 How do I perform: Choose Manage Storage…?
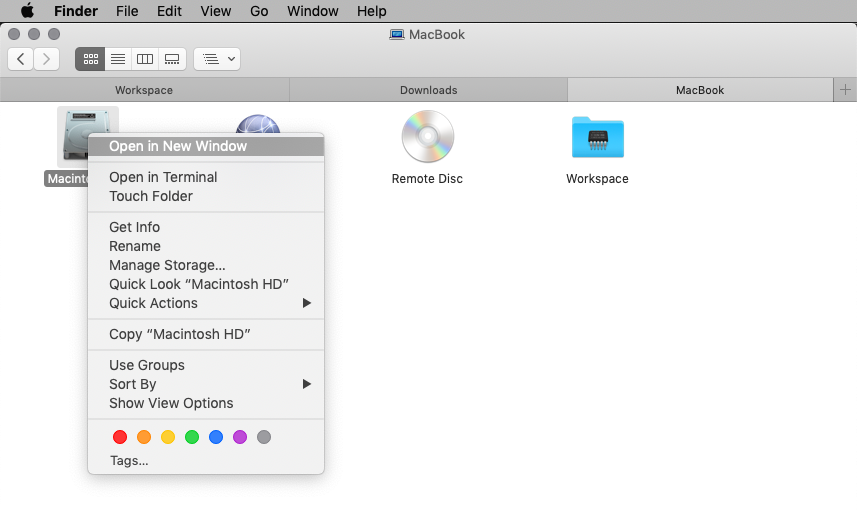pos(206,265)
